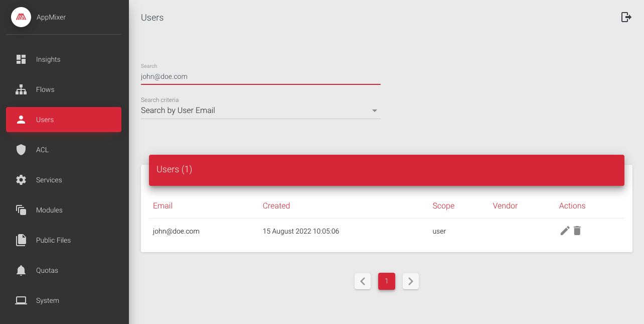Click the pencil edit icon for john@doe.com
644x324 pixels.
565,231
